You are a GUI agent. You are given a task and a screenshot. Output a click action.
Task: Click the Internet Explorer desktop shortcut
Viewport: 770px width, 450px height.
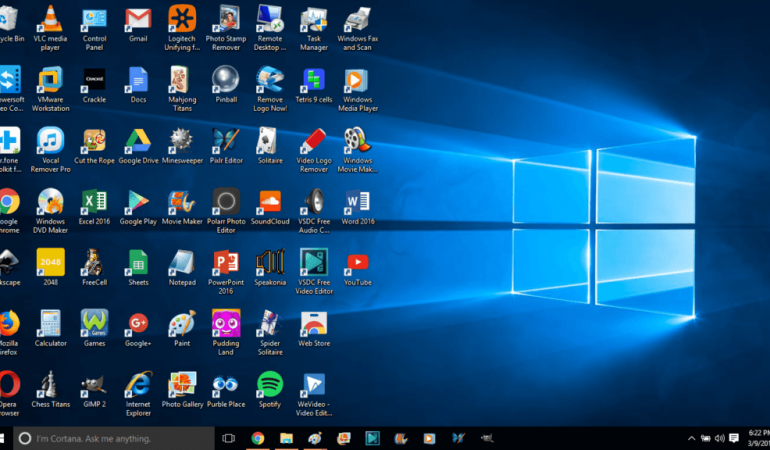[138, 384]
